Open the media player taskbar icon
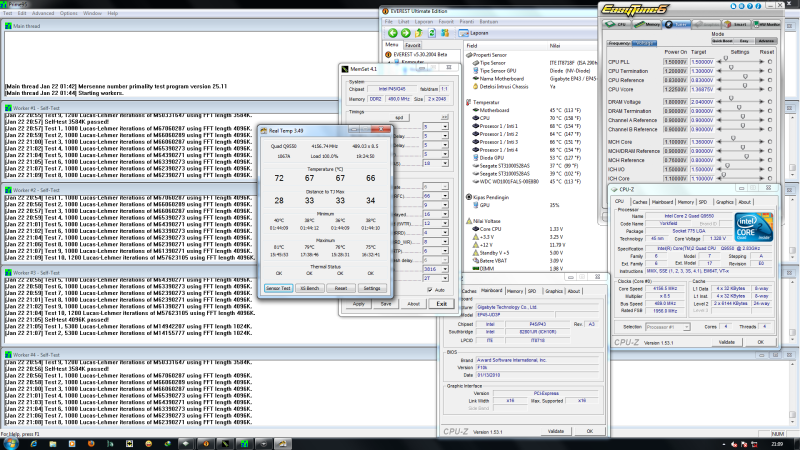Viewport: 800px width, 450px height. click(x=72, y=444)
